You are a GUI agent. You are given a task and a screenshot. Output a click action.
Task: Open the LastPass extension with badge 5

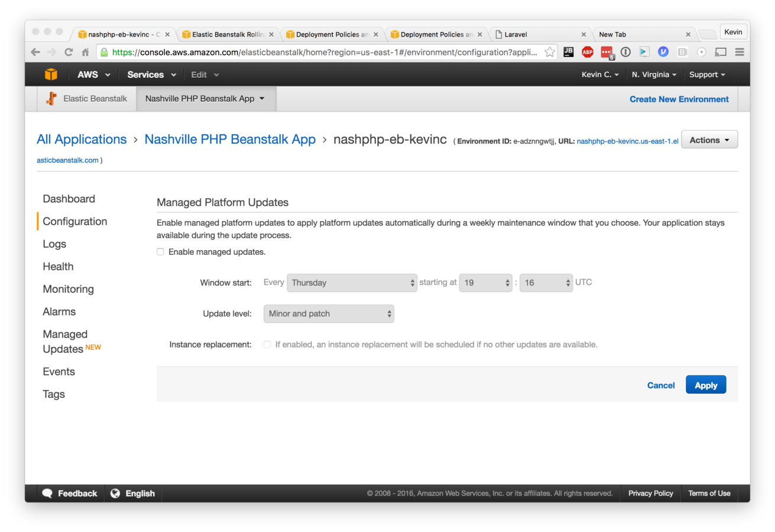click(607, 53)
